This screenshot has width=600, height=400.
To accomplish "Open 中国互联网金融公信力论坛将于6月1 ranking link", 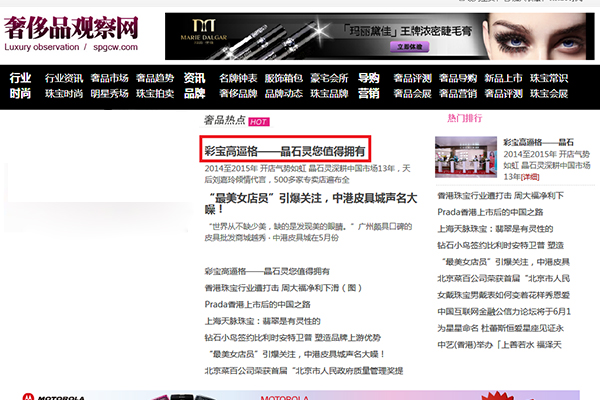I will pos(504,312).
